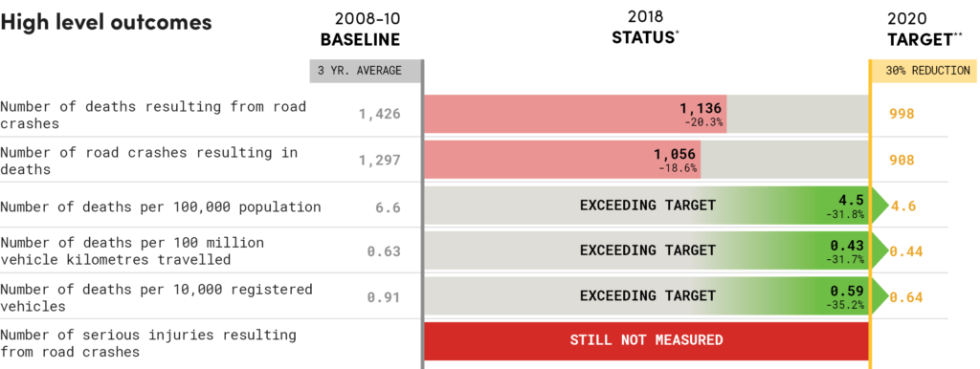Select the 2020 TARGET column header
The width and height of the screenshot is (980, 369).
[925, 29]
